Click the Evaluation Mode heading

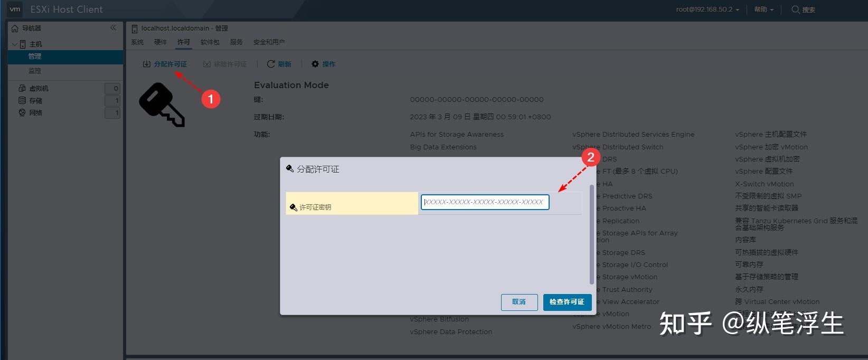291,85
